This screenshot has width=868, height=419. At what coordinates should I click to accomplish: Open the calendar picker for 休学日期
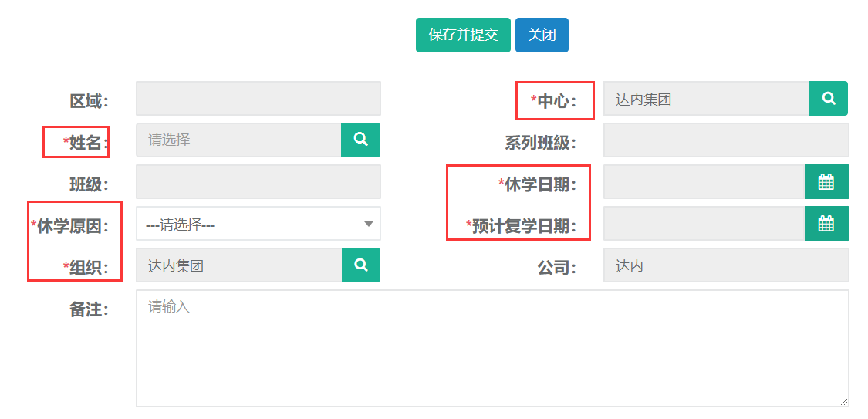(826, 182)
